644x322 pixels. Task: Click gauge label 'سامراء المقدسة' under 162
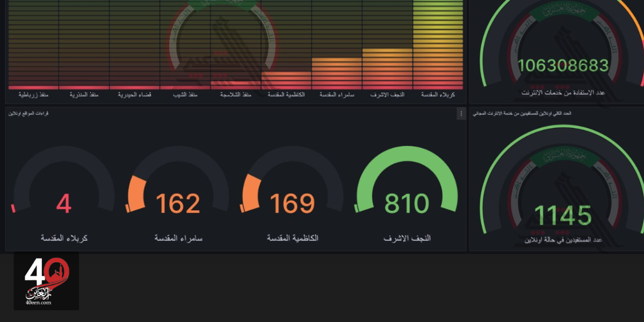point(178,238)
